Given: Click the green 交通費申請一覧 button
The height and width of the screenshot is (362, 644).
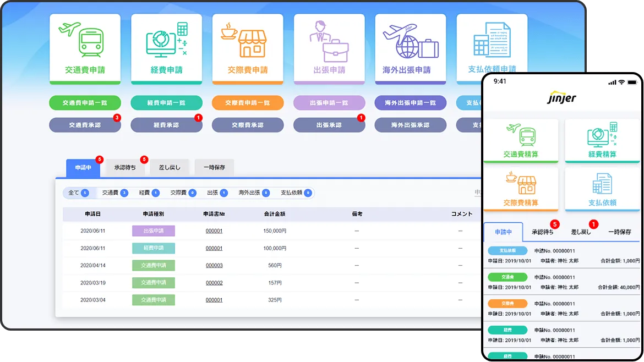Looking at the screenshot, I should [85, 103].
